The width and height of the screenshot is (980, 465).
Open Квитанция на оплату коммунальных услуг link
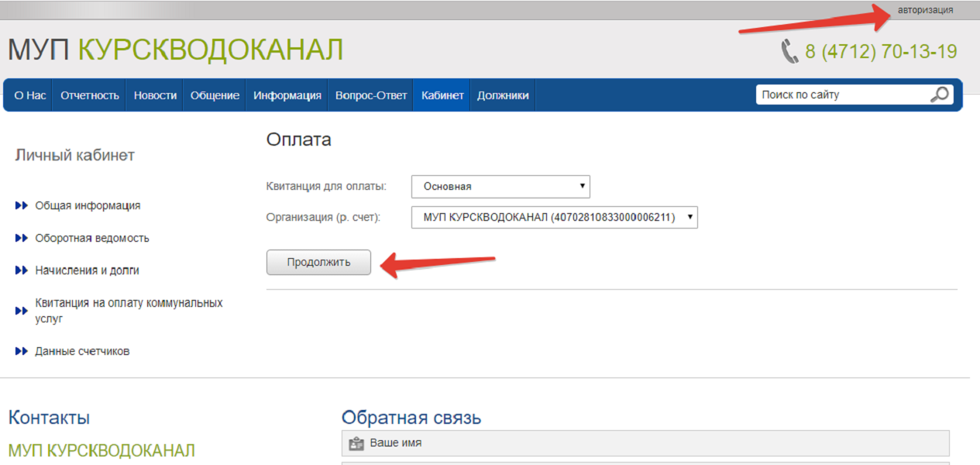(x=129, y=311)
